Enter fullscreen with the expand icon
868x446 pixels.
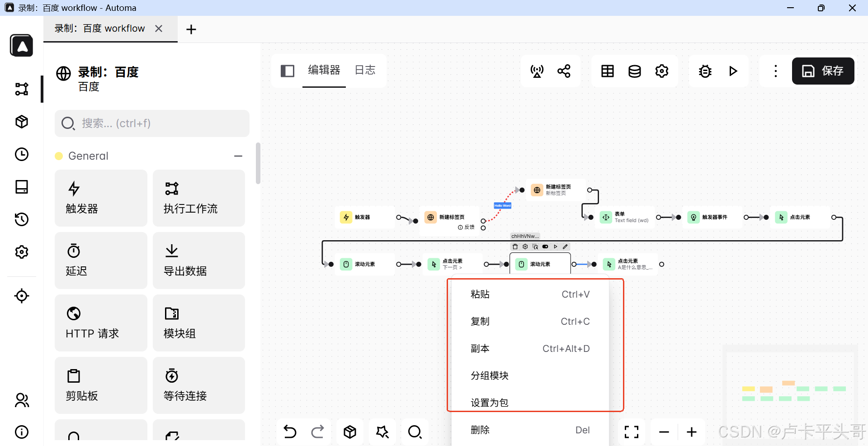pyautogui.click(x=632, y=432)
